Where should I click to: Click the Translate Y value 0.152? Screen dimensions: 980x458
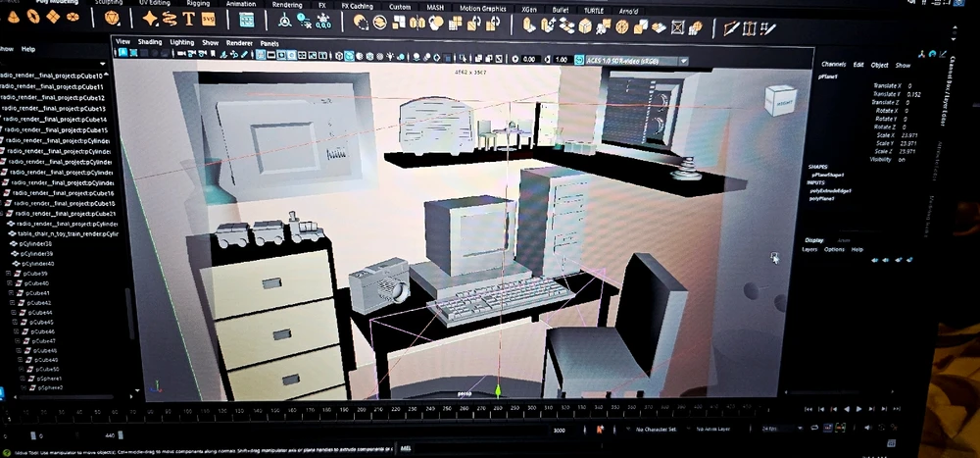pos(913,94)
